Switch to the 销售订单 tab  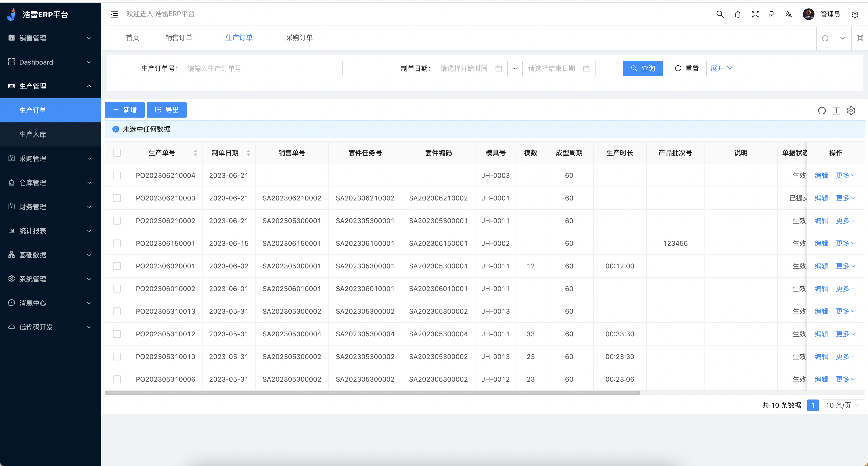[179, 38]
